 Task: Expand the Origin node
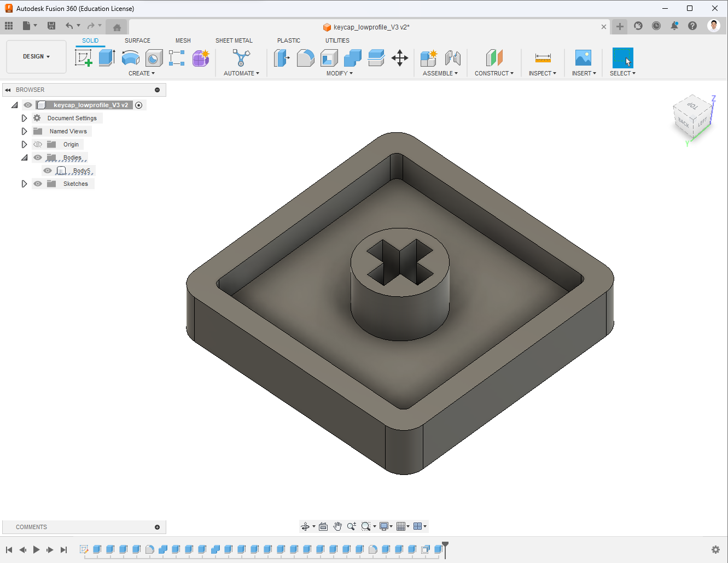(24, 144)
